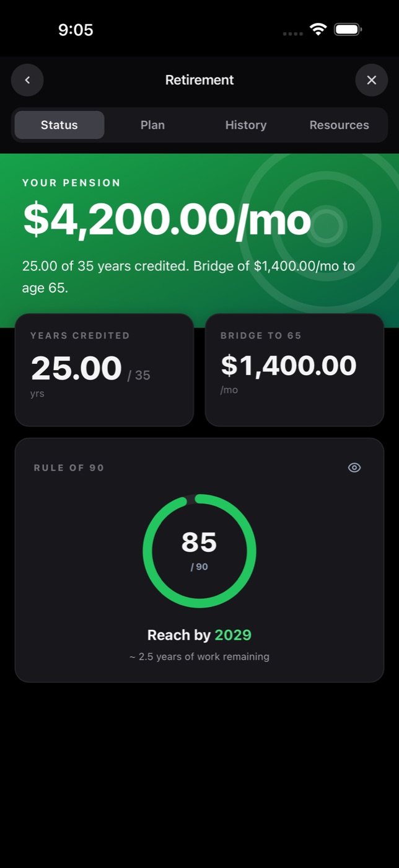Switch to the Plan tab
Screen dimensions: 399x868
click(152, 125)
